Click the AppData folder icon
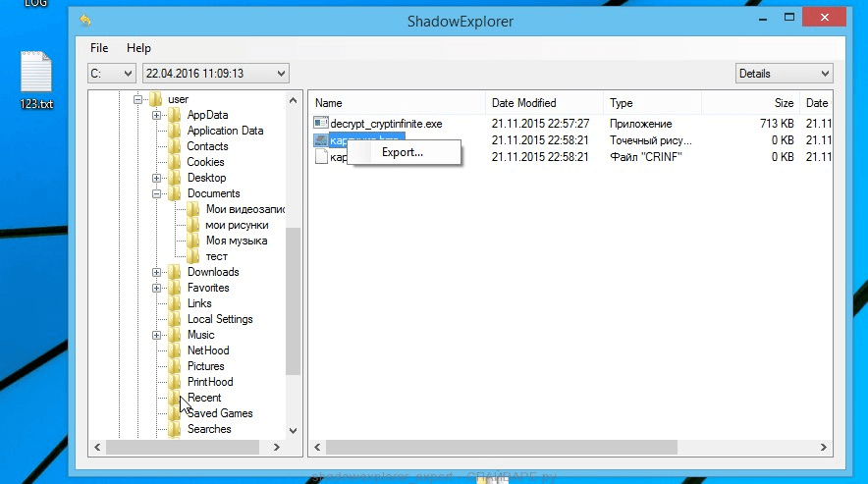The image size is (868, 484). [x=175, y=115]
